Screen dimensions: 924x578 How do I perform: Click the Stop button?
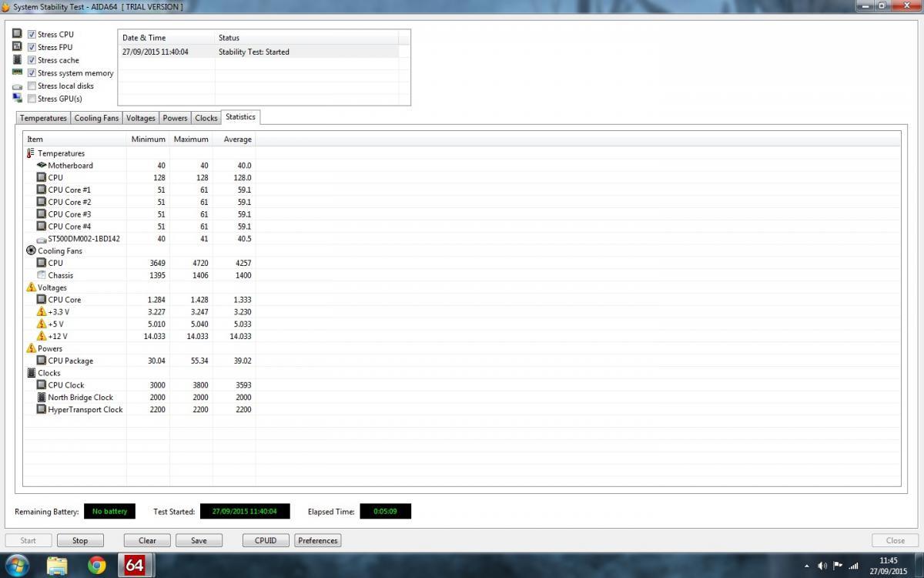pos(80,540)
